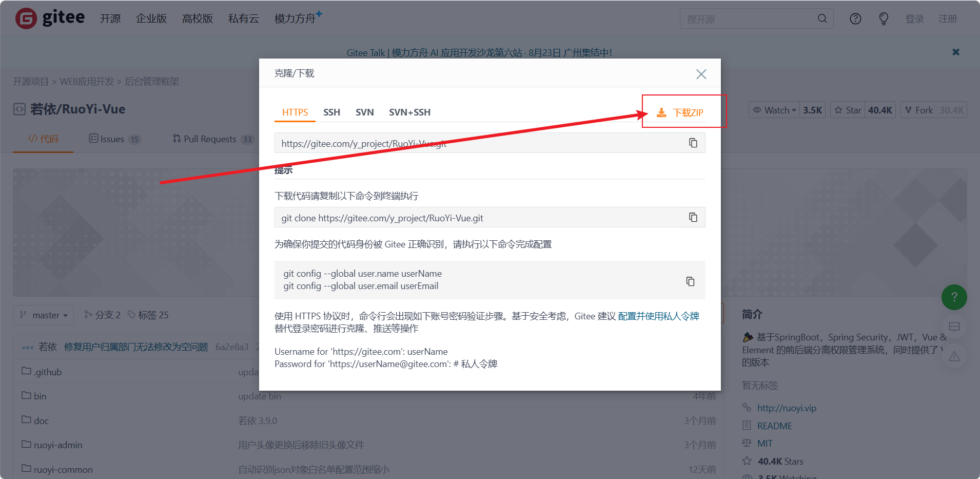
Task: Open the 高校版 menu item
Action: pyautogui.click(x=198, y=18)
